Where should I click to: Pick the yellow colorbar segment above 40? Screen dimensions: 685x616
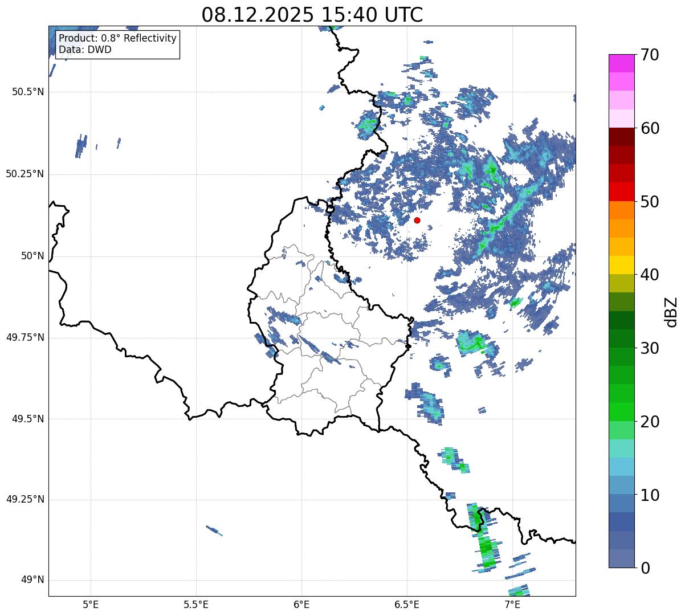point(621,265)
